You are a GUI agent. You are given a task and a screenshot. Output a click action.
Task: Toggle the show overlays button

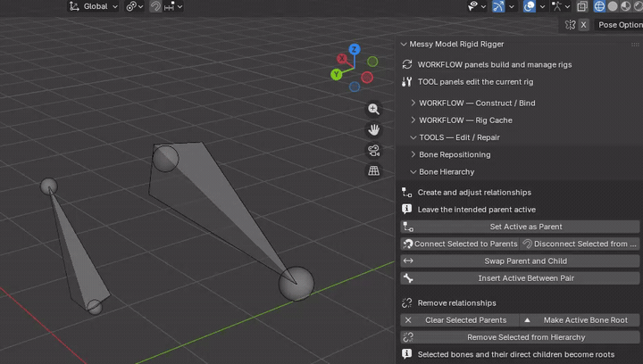click(x=530, y=6)
